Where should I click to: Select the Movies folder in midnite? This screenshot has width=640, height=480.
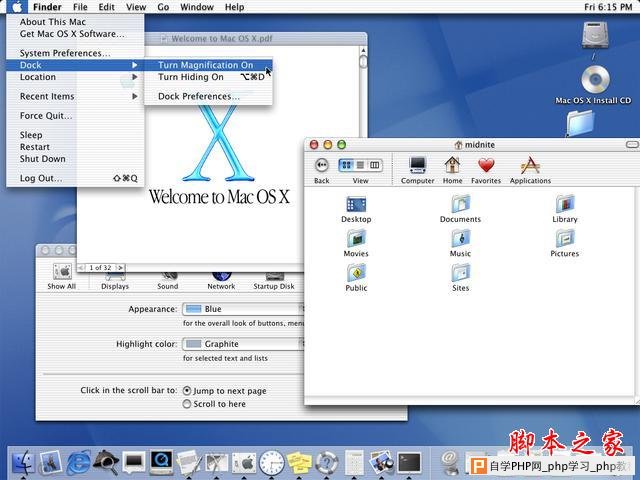tap(356, 243)
